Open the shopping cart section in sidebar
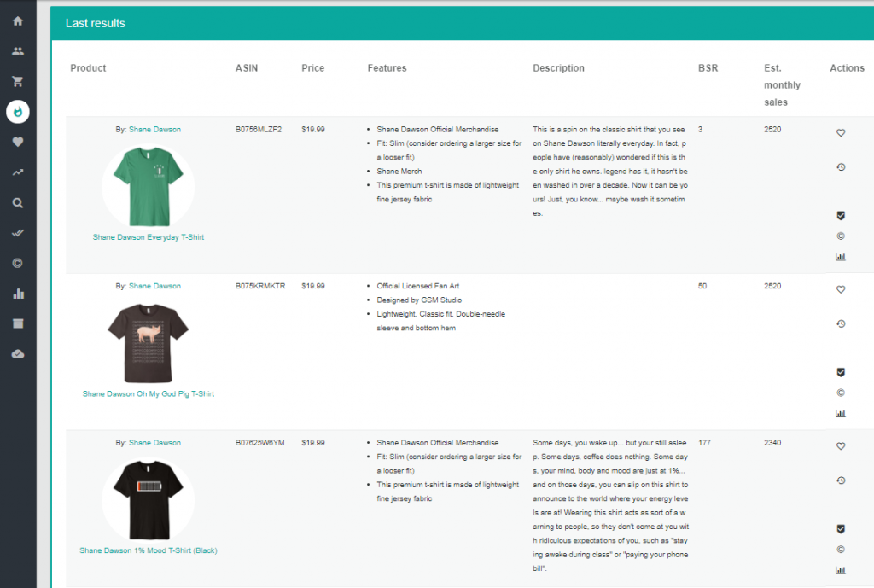Screen dimensions: 874x588 pyautogui.click(x=17, y=81)
